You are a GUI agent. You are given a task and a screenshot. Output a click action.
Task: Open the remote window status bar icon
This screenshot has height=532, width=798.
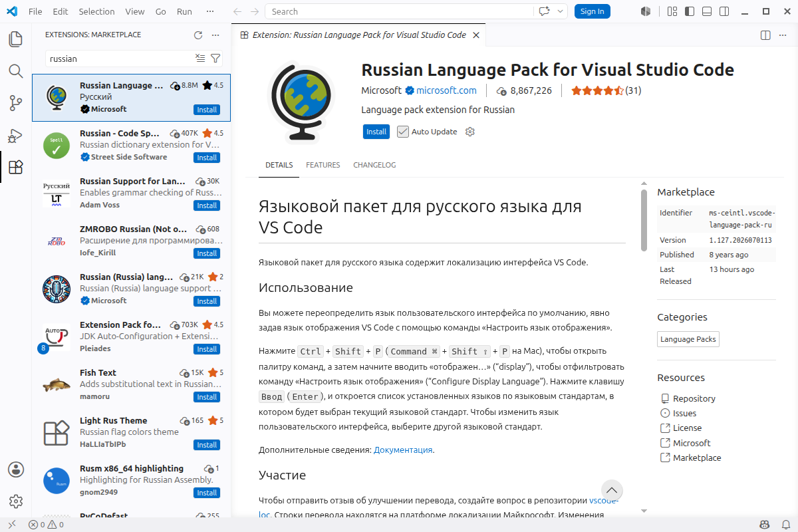pyautogui.click(x=11, y=525)
